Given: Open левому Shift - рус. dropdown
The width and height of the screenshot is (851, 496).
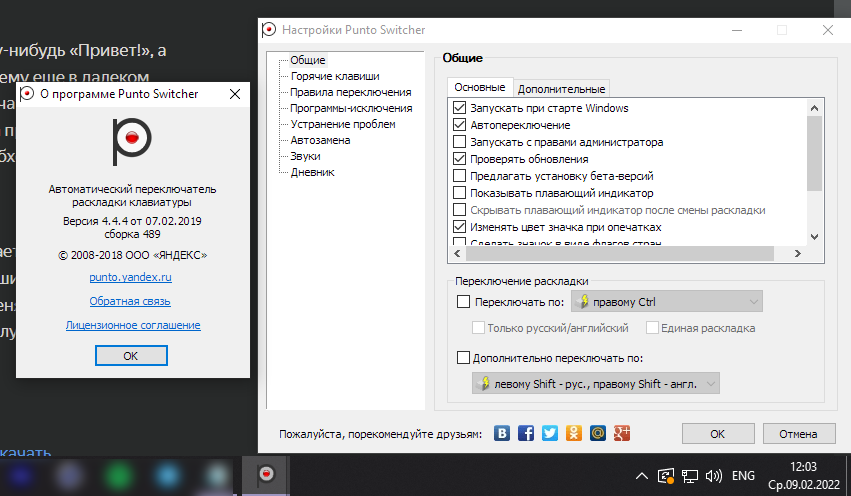Looking at the screenshot, I should 595,384.
